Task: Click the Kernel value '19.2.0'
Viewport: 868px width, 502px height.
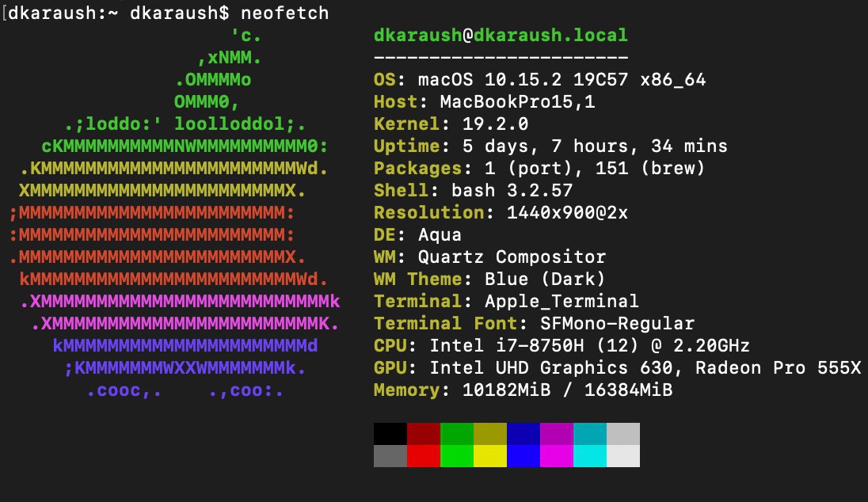Action: (x=496, y=124)
